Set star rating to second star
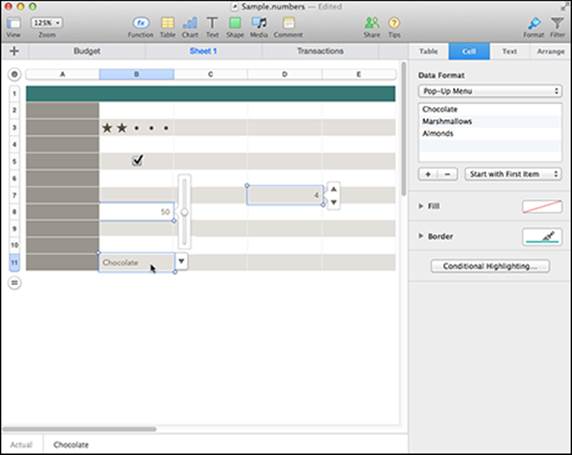572x455 pixels. [x=122, y=128]
